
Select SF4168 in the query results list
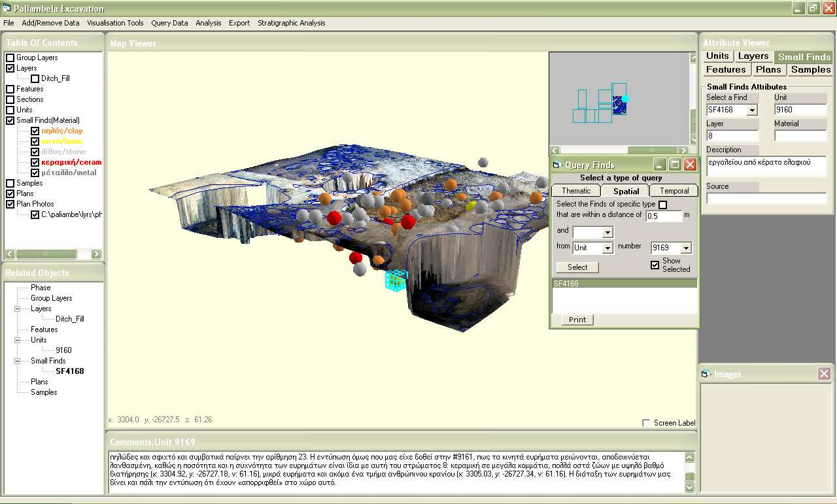(x=624, y=284)
